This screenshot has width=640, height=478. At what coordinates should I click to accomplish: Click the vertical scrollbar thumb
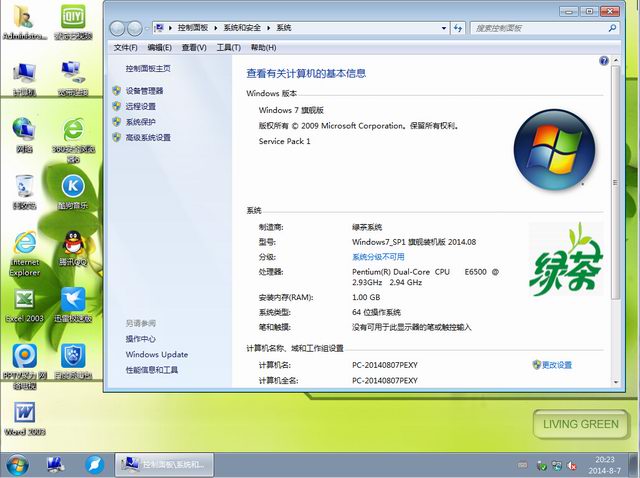click(616, 182)
